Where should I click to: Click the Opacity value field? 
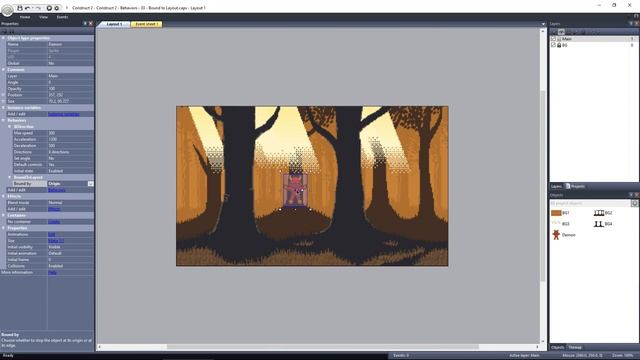click(x=70, y=89)
